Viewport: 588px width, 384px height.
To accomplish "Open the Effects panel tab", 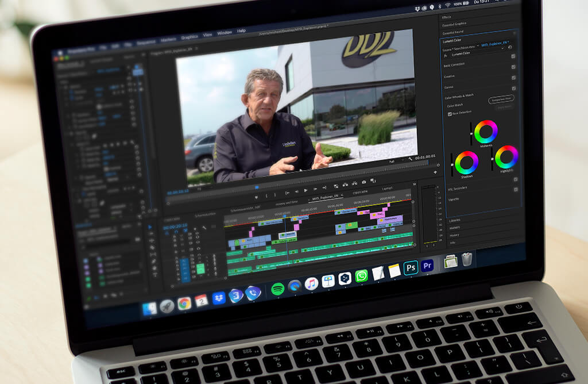I will (x=446, y=17).
